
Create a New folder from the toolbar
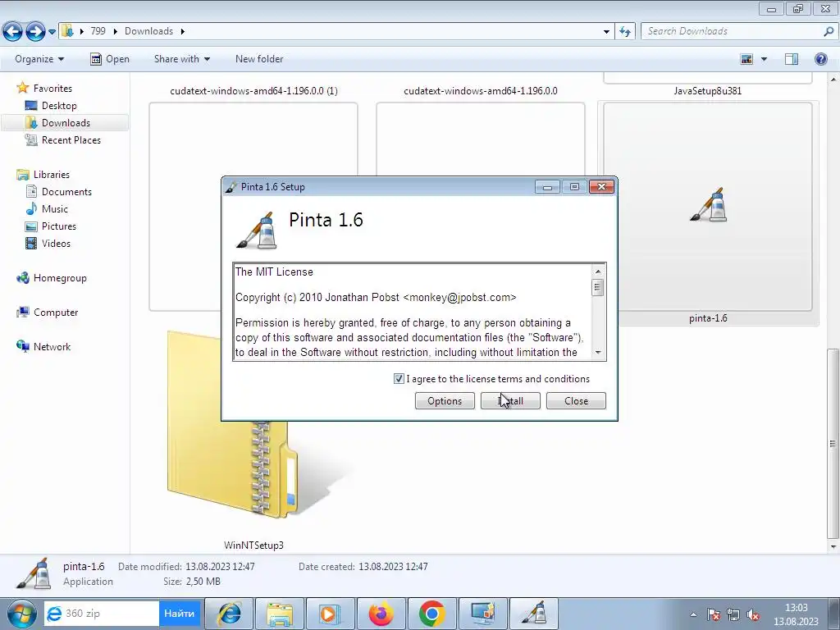259,59
